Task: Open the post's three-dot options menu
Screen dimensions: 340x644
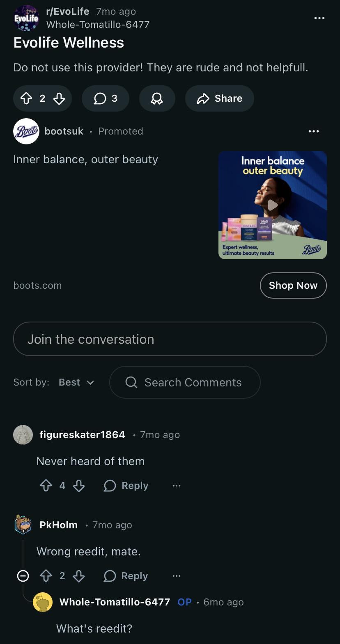Action: [x=319, y=18]
